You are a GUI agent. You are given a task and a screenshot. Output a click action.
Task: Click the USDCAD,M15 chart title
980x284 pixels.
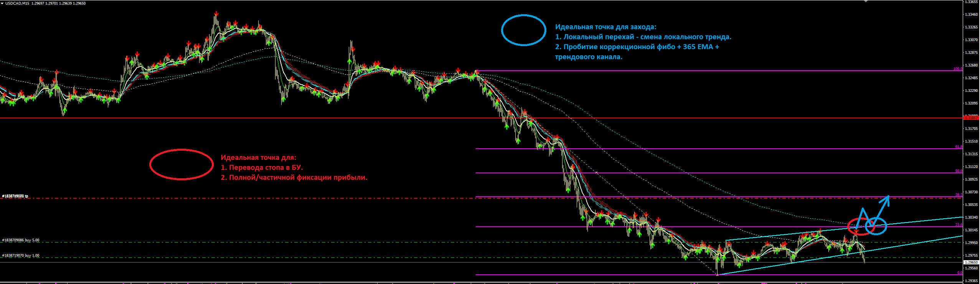tap(17, 3)
